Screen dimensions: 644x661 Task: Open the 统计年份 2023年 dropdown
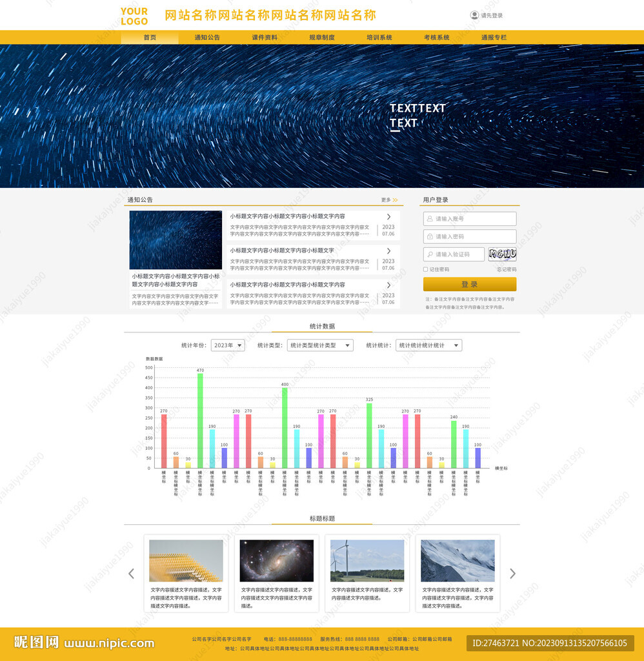228,345
